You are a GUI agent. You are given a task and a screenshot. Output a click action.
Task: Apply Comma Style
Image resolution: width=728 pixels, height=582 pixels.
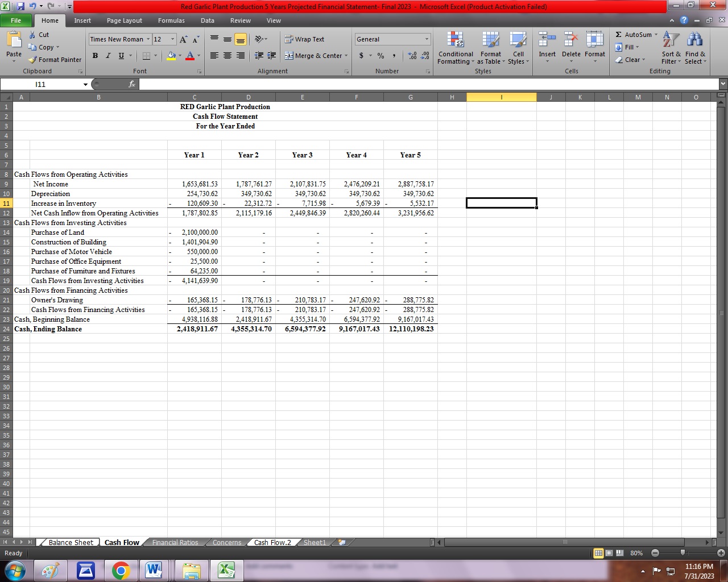pos(394,56)
